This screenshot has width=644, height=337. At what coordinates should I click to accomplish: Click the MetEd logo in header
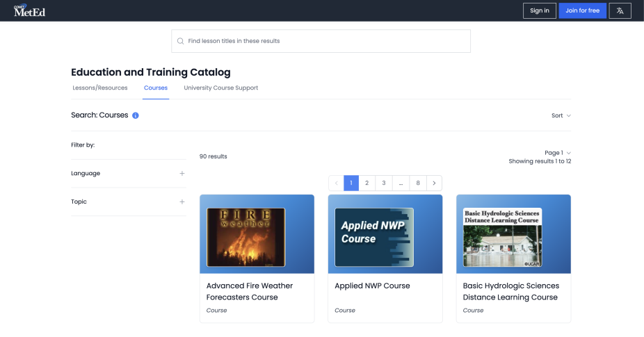click(29, 10)
